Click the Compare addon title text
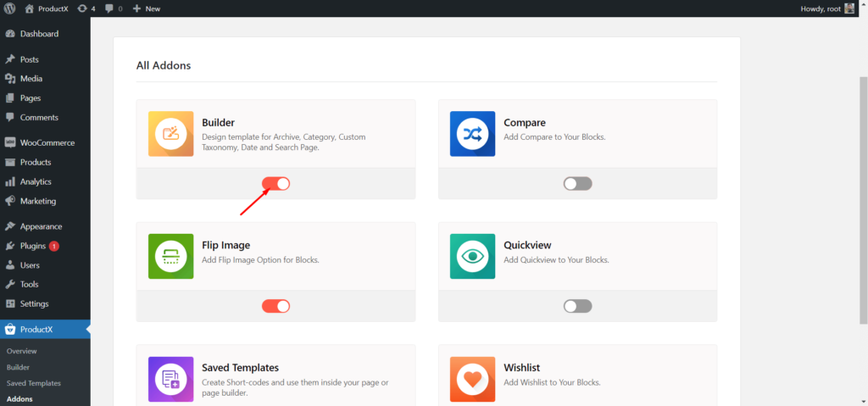868x406 pixels. pos(525,122)
